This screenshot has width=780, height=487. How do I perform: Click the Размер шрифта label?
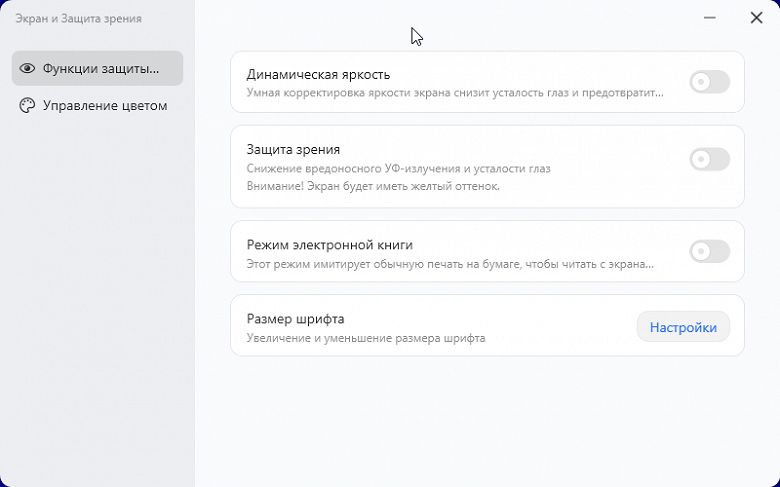295,319
